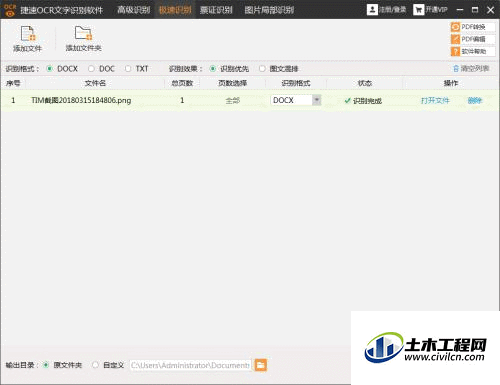
Task: Expand the DOCX format dropdown in row 1
Action: tap(317, 100)
